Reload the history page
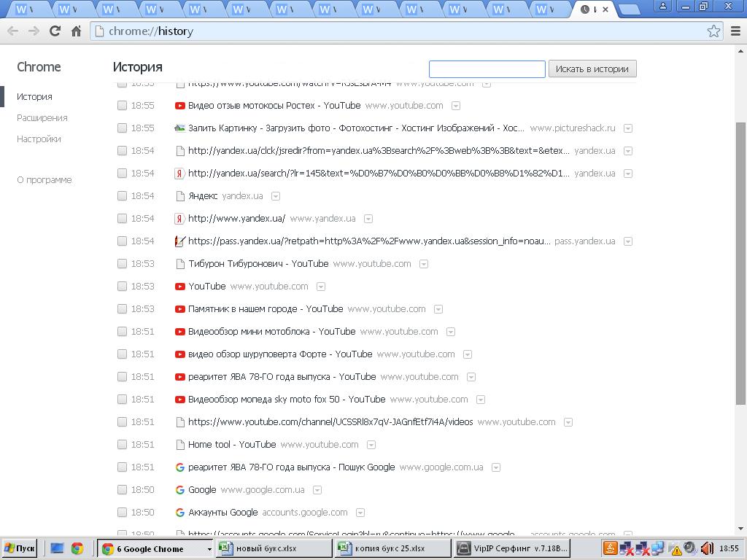 pos(55,31)
